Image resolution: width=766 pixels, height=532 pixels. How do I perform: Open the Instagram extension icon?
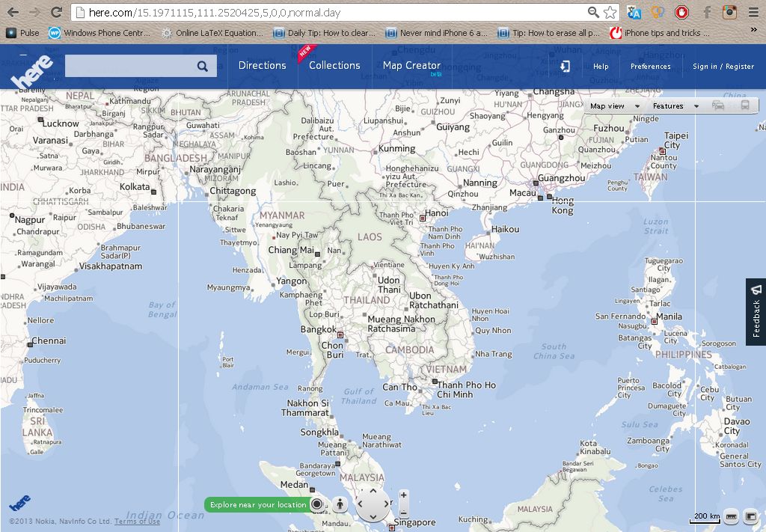(x=730, y=12)
